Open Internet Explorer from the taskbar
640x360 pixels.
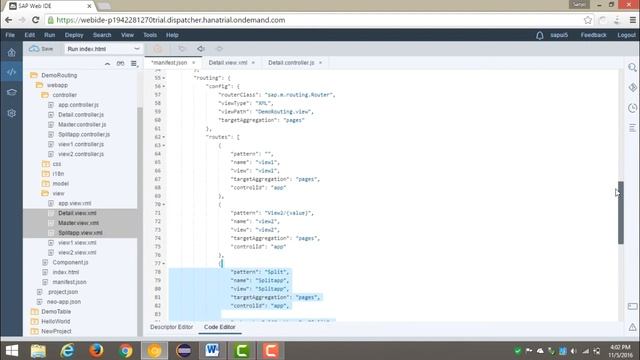coord(67,351)
